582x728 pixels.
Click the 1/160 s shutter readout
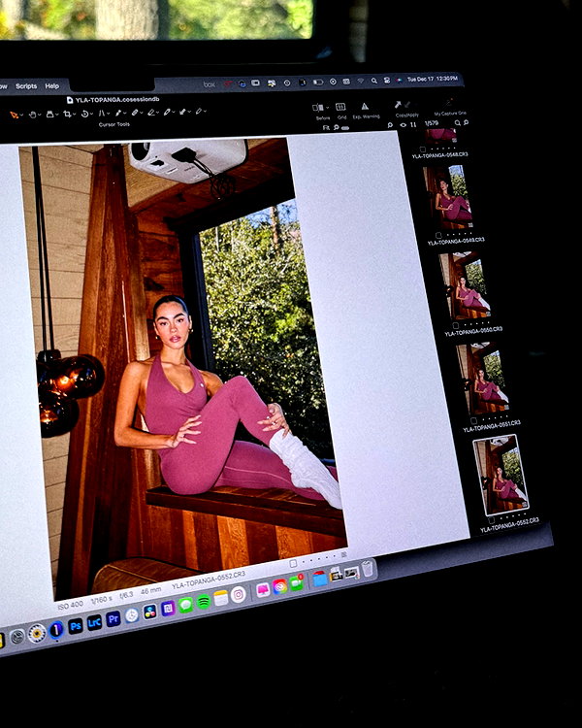coord(101,600)
